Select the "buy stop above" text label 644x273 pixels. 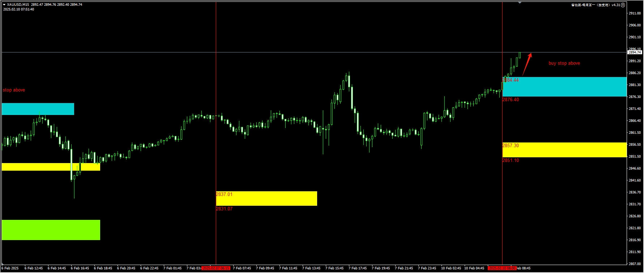click(564, 63)
